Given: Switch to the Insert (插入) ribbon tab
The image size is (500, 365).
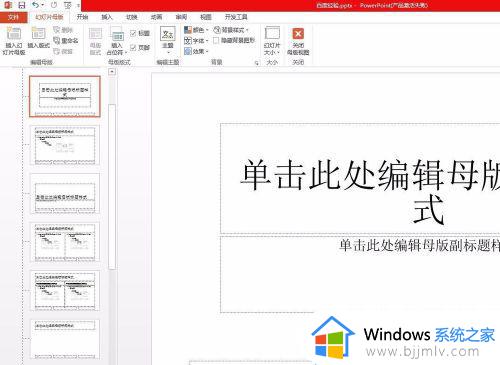Looking at the screenshot, I should 107,17.
